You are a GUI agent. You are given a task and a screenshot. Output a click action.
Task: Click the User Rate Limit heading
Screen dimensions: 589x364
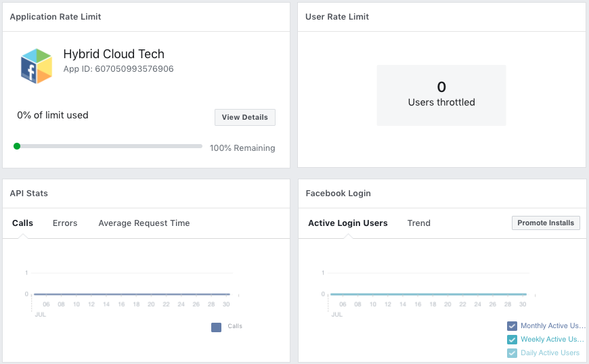tap(337, 16)
